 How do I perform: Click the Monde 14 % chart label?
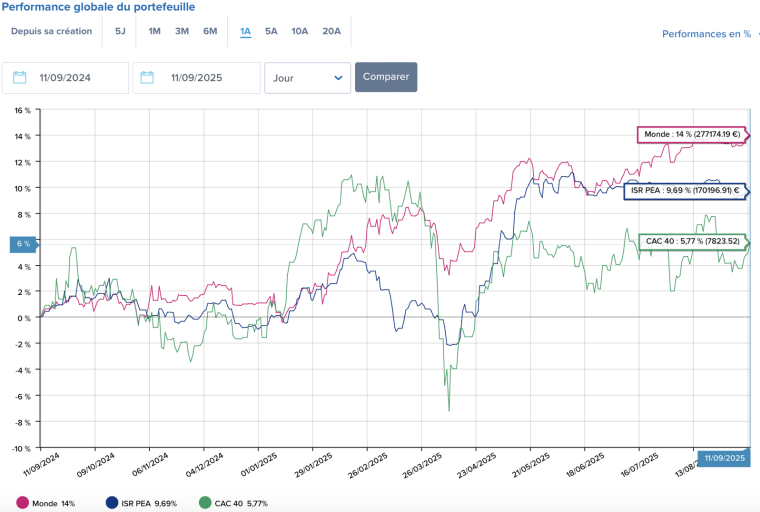click(x=692, y=134)
